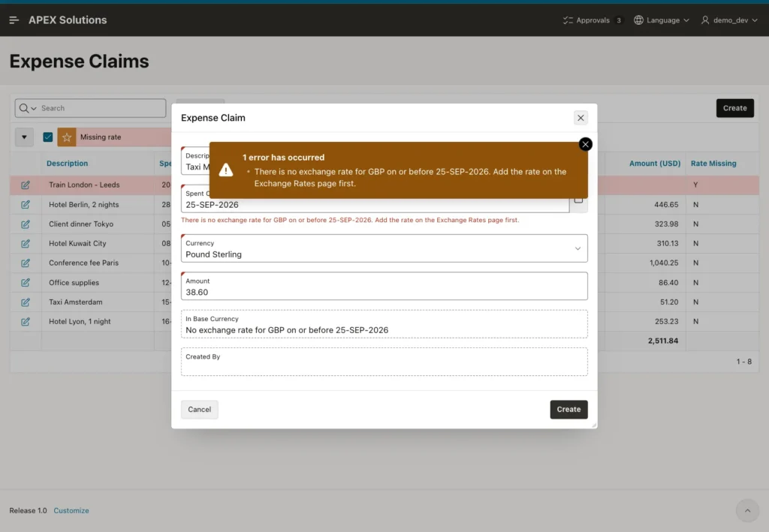The image size is (769, 532).
Task: Click the Customize link in footer
Action: [x=71, y=510]
